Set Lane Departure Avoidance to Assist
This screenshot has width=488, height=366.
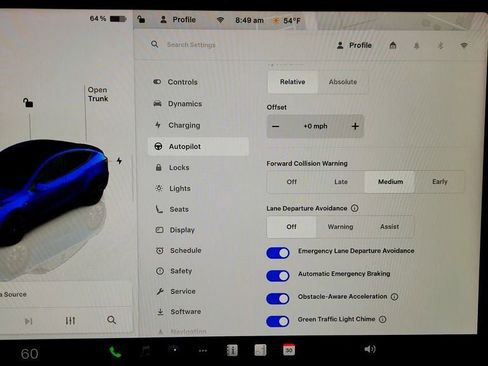[x=389, y=227]
